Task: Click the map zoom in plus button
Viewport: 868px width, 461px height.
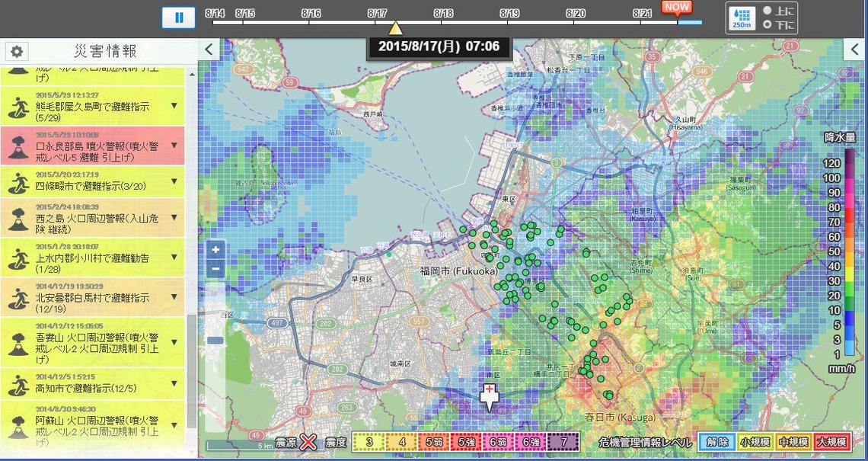Action: pos(216,249)
